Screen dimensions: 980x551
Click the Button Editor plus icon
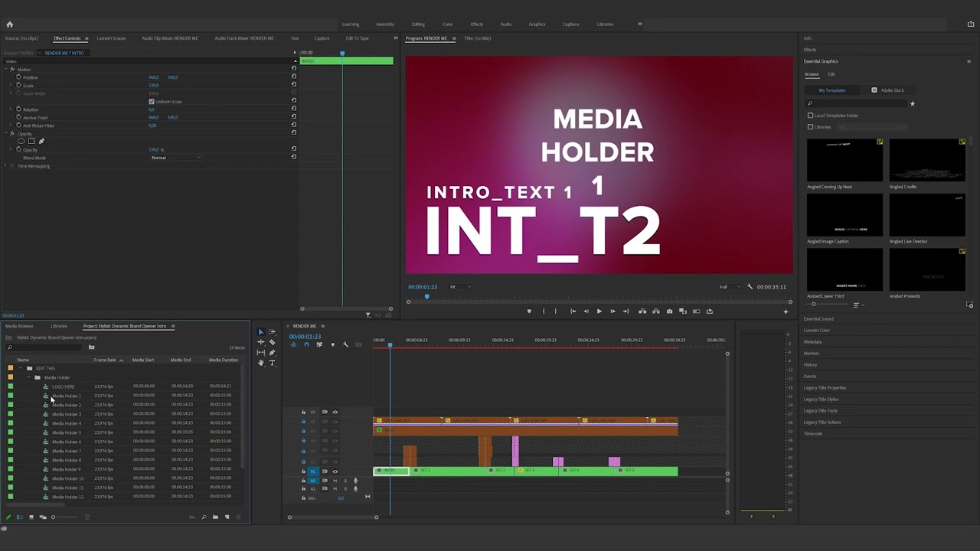click(x=786, y=311)
